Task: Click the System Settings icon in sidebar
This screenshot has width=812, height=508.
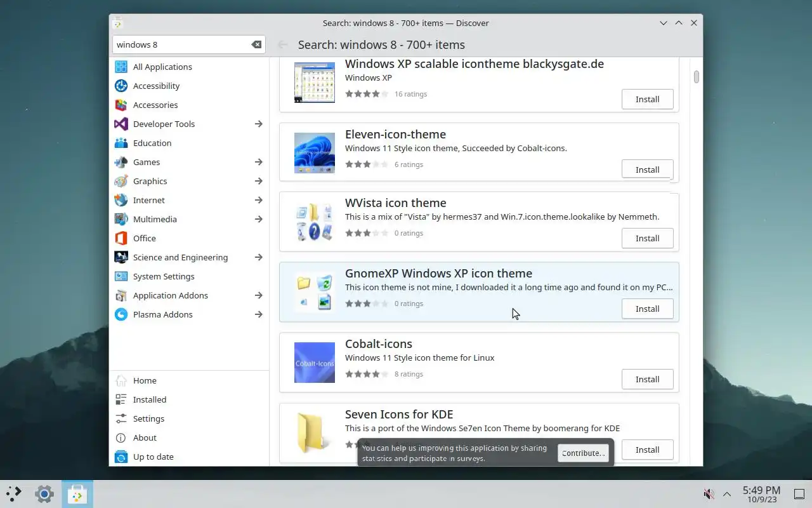Action: [121, 276]
